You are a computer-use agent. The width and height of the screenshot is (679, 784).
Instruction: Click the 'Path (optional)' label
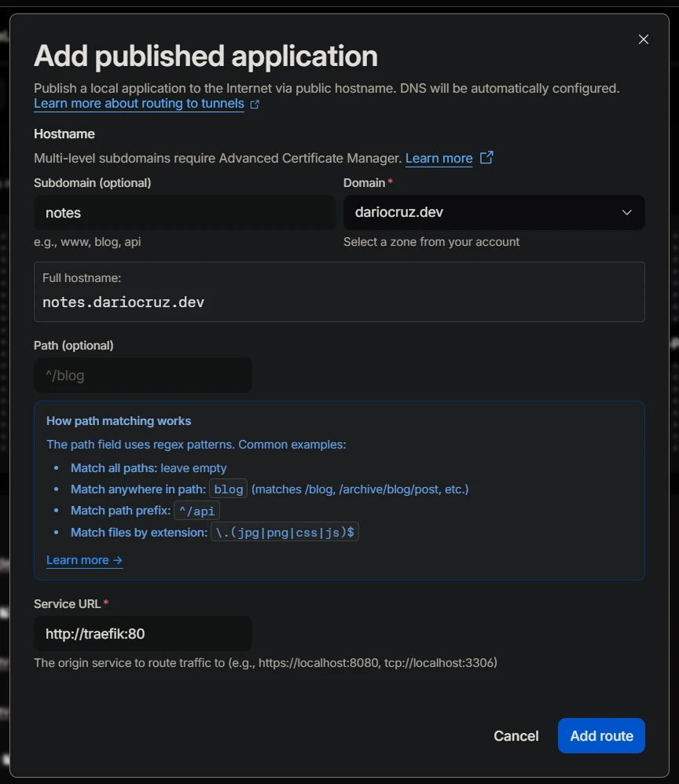coord(74,346)
